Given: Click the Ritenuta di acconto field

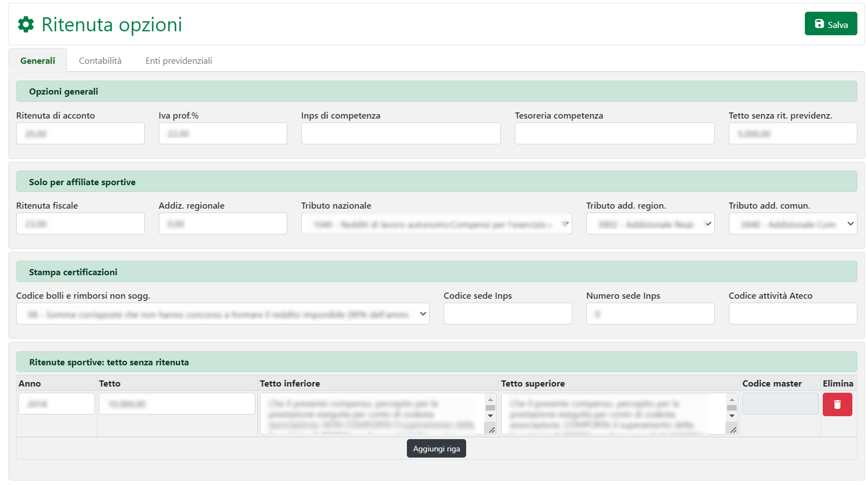Looking at the screenshot, I should pyautogui.click(x=80, y=134).
